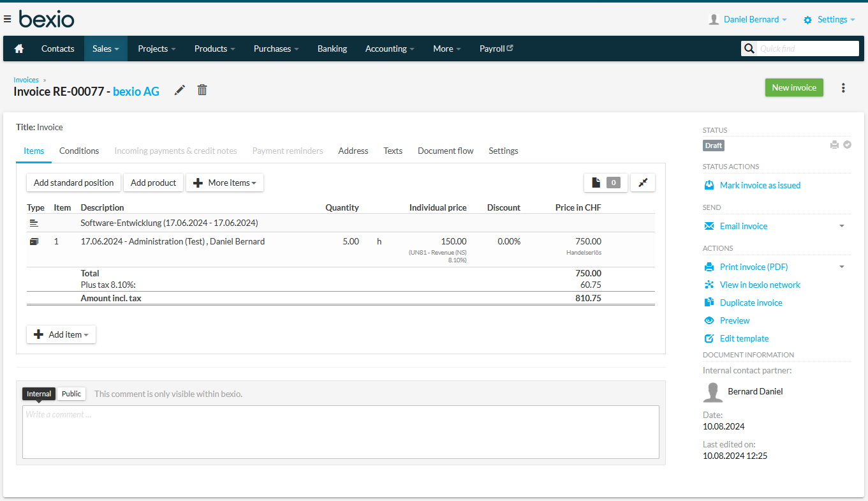This screenshot has width=868, height=501.
Task: Click the Email invoice envelope icon
Action: (x=709, y=226)
